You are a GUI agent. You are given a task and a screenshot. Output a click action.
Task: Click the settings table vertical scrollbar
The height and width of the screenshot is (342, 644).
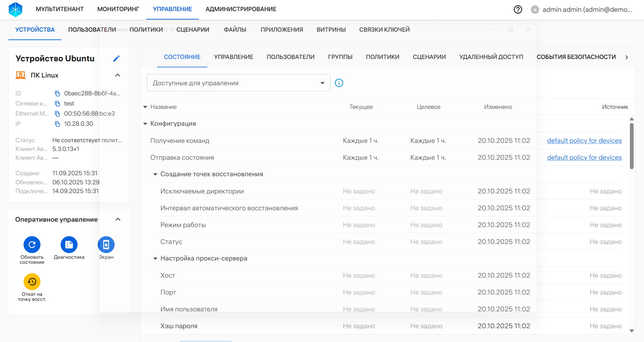point(632,146)
